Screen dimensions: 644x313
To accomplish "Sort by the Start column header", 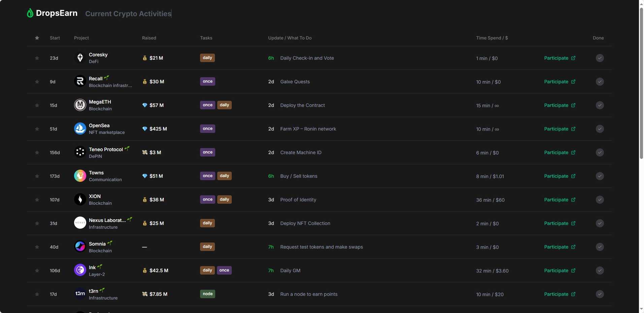I will pos(55,38).
